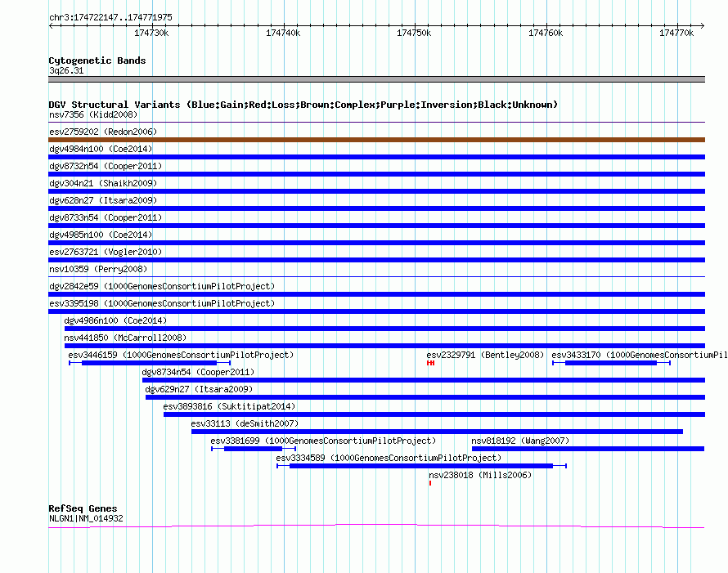Click esv3381699 1000Genomes variant label

pos(323,441)
